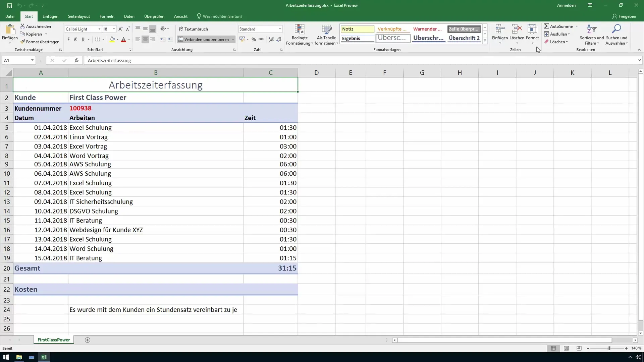Click the Freigeben share button
The width and height of the screenshot is (644, 362).
(624, 16)
